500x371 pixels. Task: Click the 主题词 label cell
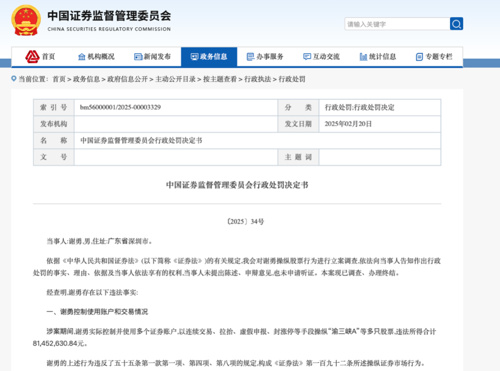(298, 157)
